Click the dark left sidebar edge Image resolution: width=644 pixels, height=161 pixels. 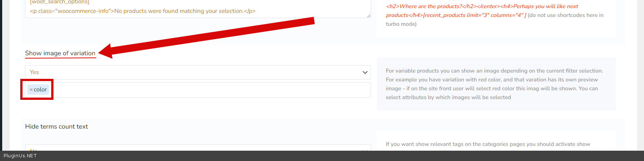point(1,74)
